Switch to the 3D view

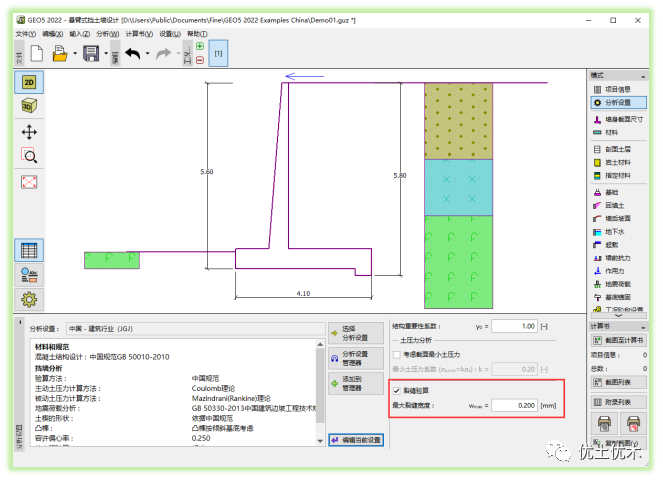click(29, 106)
